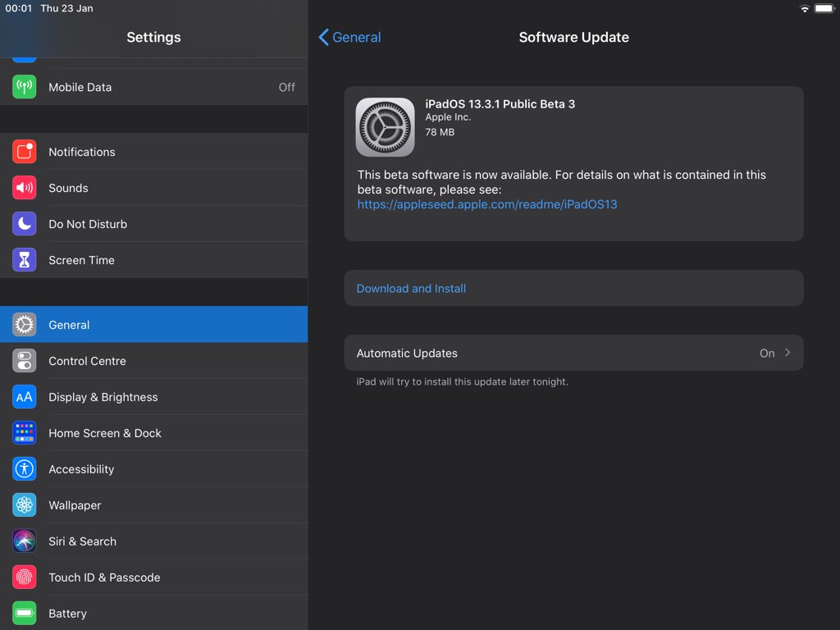Tap the Off value beside Mobile Data

pos(286,87)
